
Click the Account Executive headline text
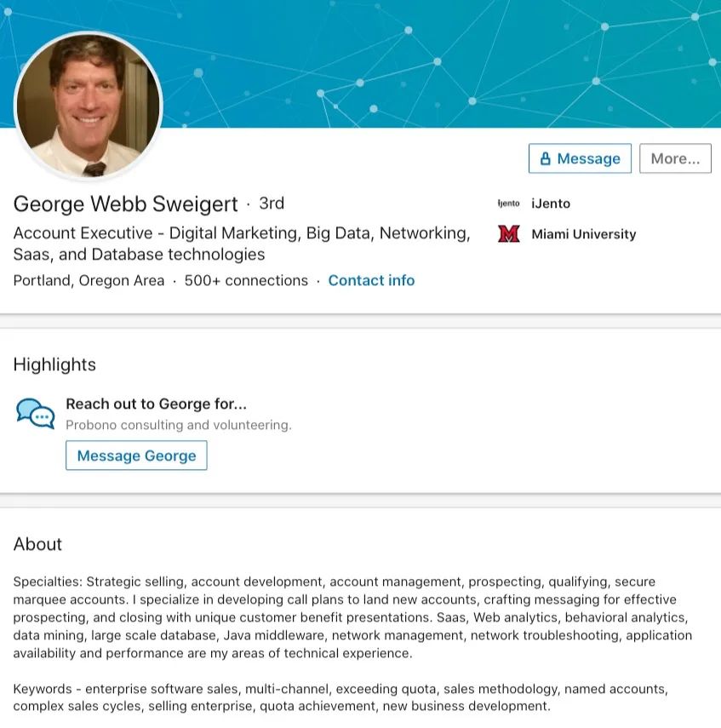[x=242, y=244]
